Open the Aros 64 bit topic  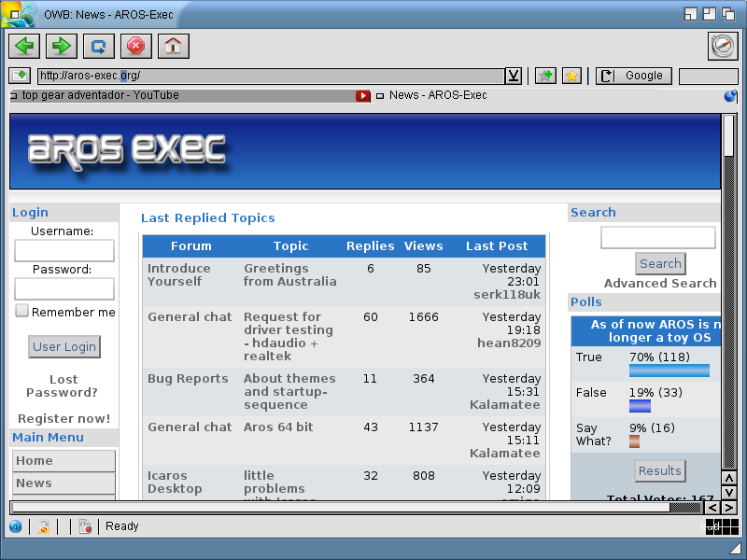tap(278, 427)
